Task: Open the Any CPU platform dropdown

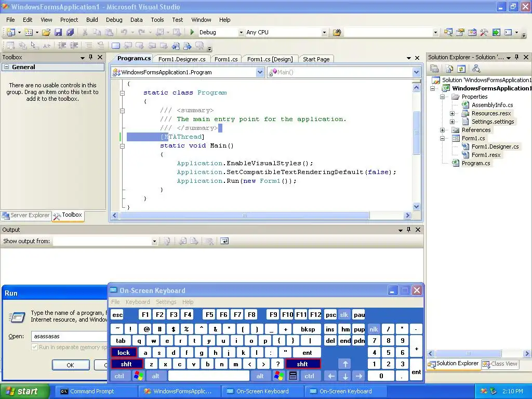Action: pos(324,32)
